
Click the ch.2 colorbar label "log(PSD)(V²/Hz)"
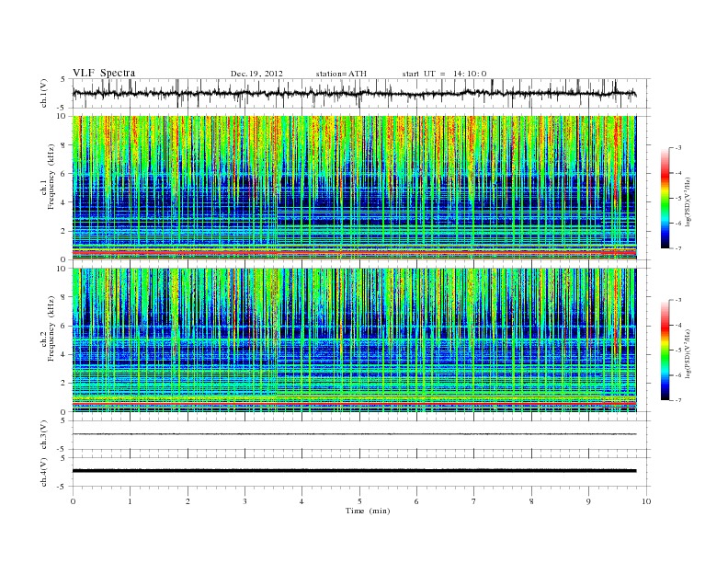pos(688,353)
